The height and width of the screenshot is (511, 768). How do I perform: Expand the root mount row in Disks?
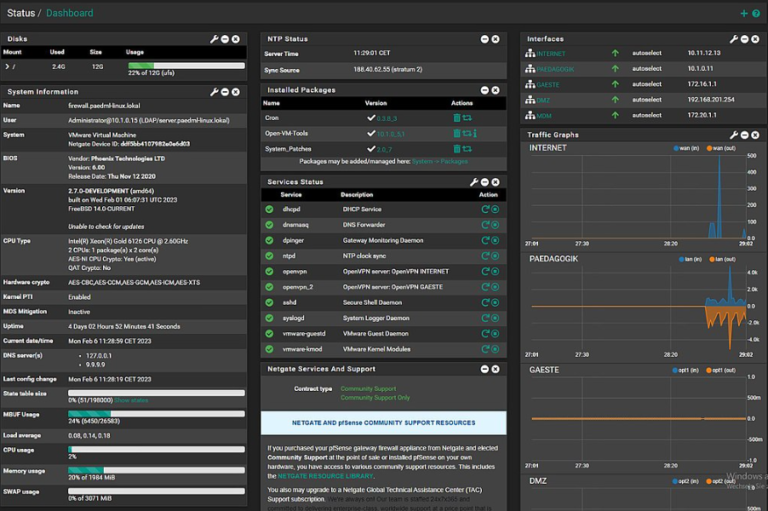6,66
